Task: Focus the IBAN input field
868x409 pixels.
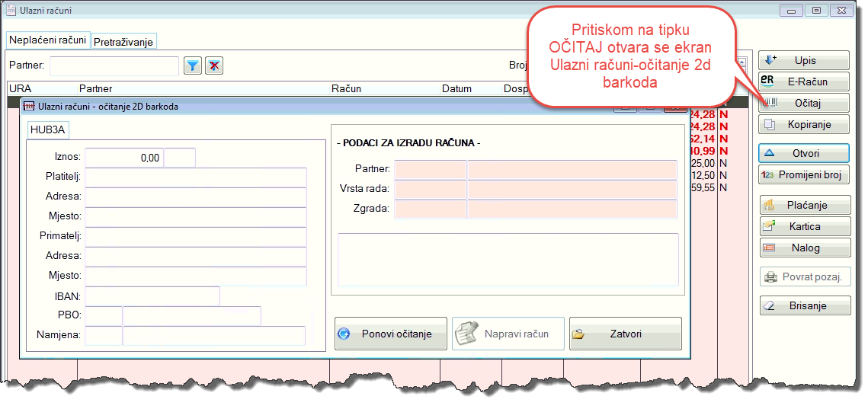Action: [x=152, y=296]
